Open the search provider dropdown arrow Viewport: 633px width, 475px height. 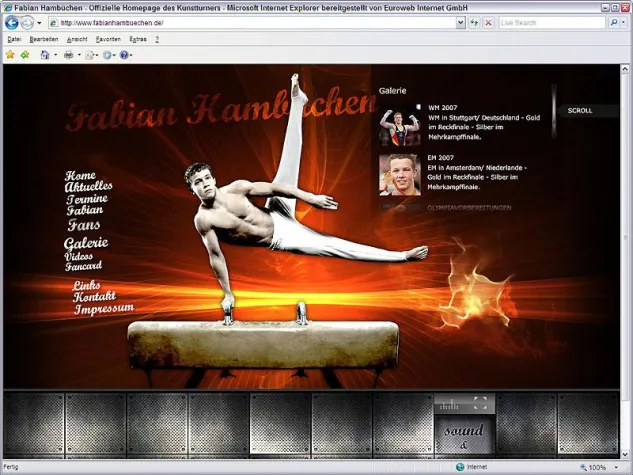625,22
